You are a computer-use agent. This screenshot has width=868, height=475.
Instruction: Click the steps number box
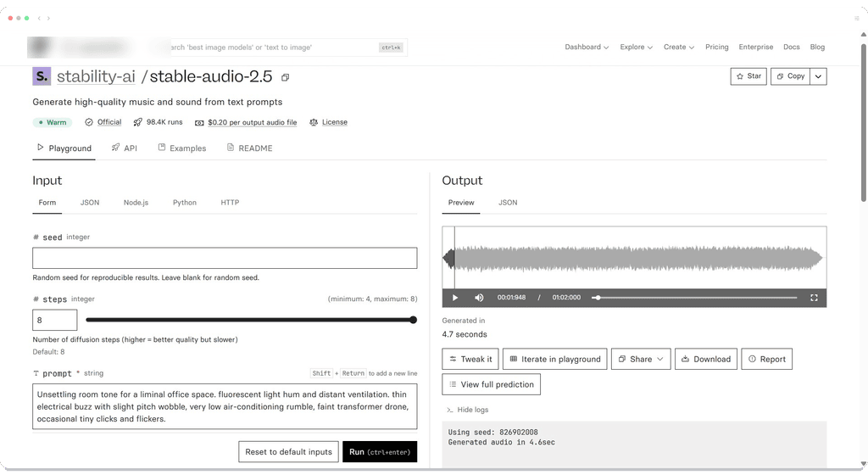pyautogui.click(x=55, y=320)
